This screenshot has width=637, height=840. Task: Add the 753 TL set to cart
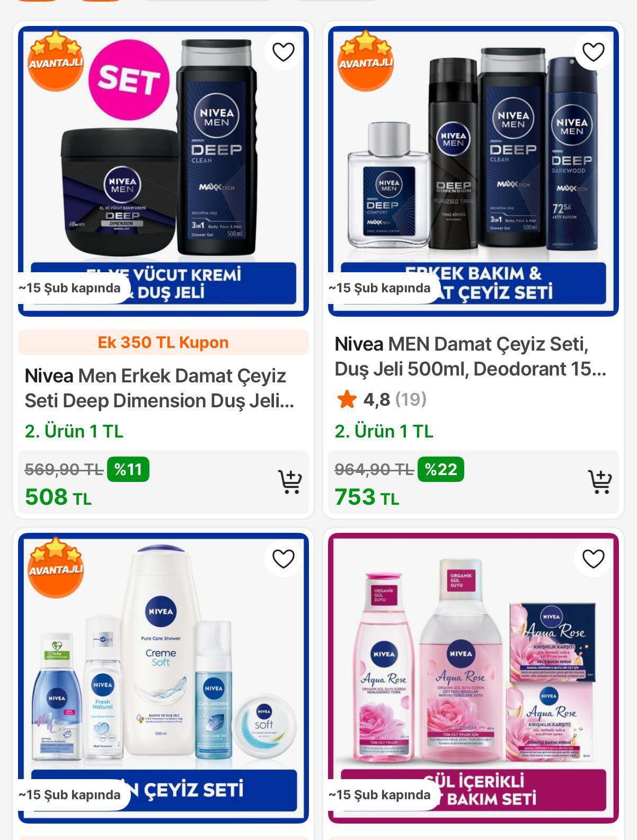coord(600,482)
